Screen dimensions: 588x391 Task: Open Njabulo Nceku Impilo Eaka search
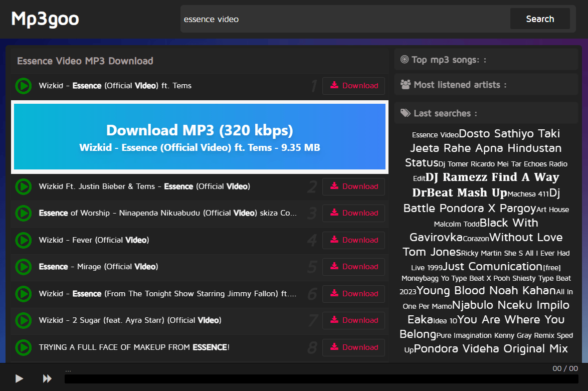pos(511,305)
